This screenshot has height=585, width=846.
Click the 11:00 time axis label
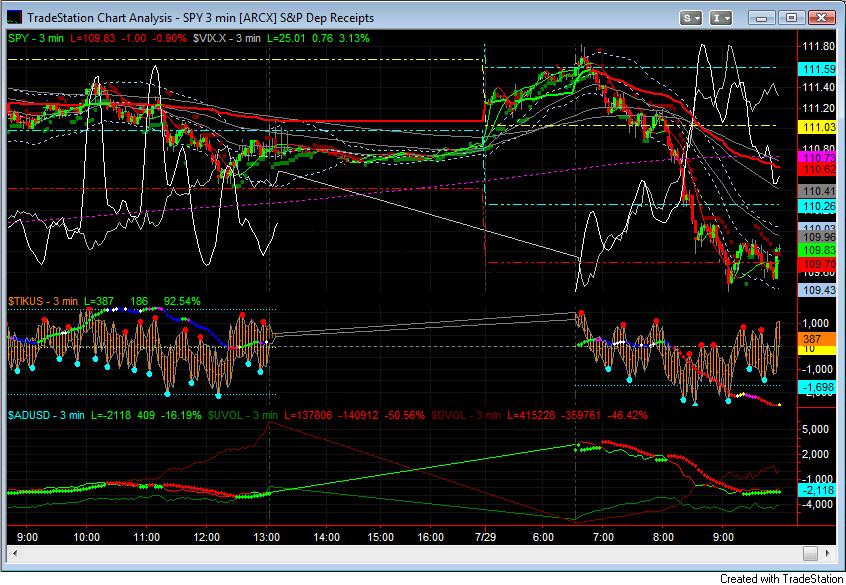pos(146,537)
